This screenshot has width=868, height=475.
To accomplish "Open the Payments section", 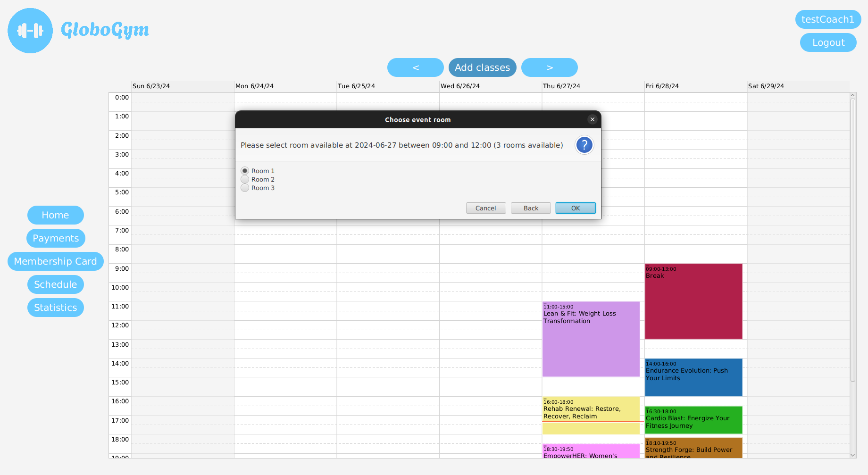I will pyautogui.click(x=56, y=238).
